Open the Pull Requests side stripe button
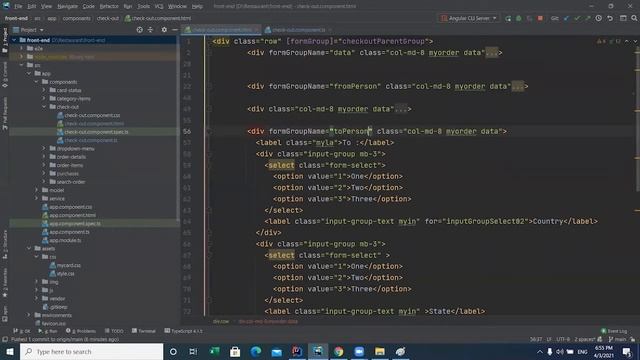This screenshot has height=360, width=640. tap(4, 113)
